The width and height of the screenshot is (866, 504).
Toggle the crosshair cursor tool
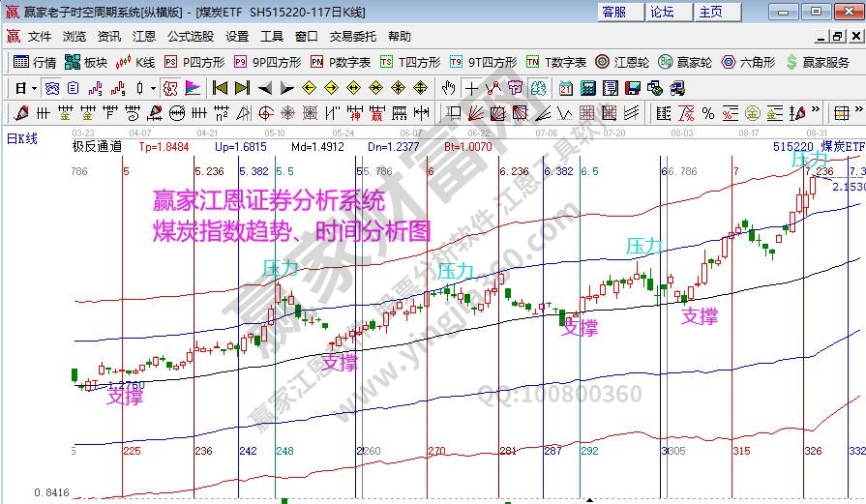coord(471,87)
